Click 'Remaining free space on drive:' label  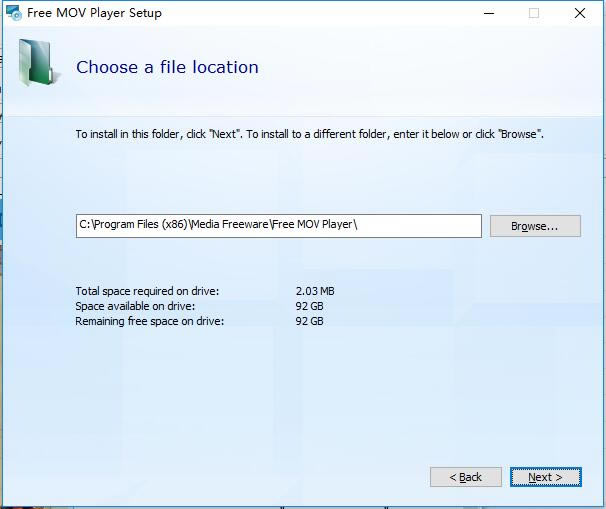[x=150, y=321]
